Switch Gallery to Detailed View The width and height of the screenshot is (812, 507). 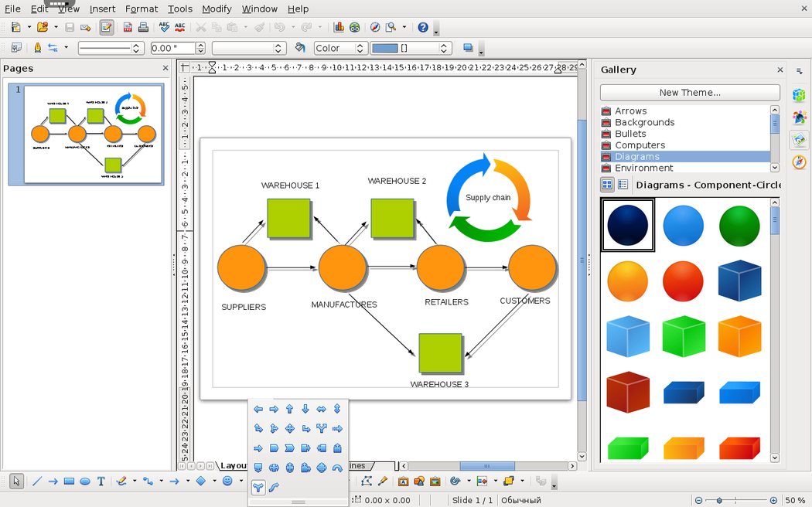click(x=623, y=185)
